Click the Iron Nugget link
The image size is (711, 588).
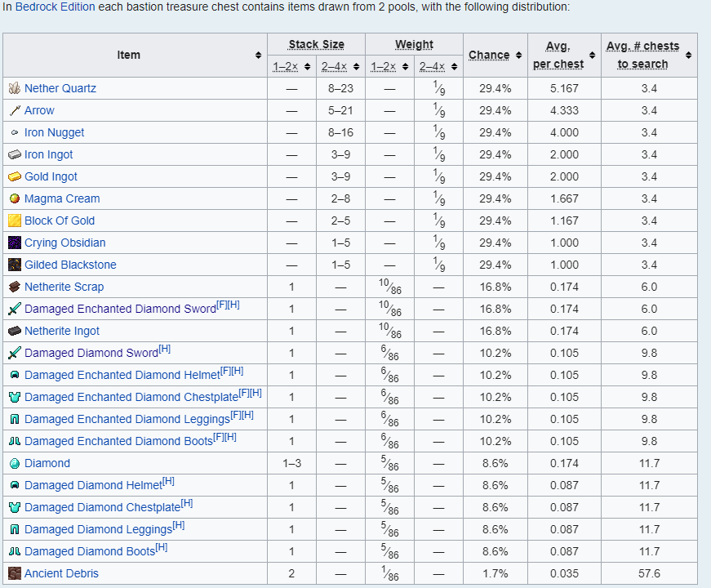pos(54,132)
